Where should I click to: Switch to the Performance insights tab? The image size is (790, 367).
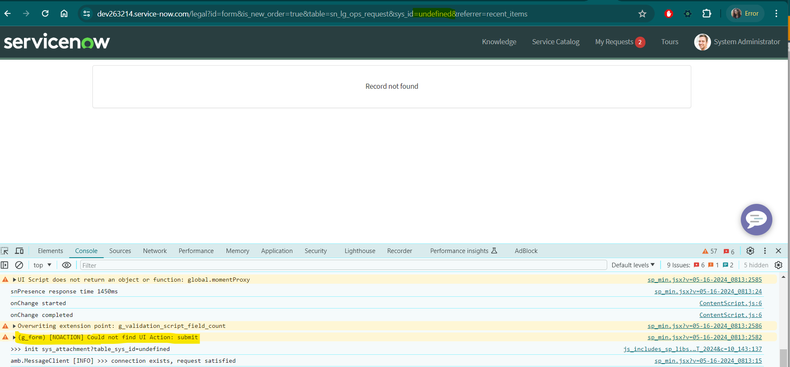[464, 251]
